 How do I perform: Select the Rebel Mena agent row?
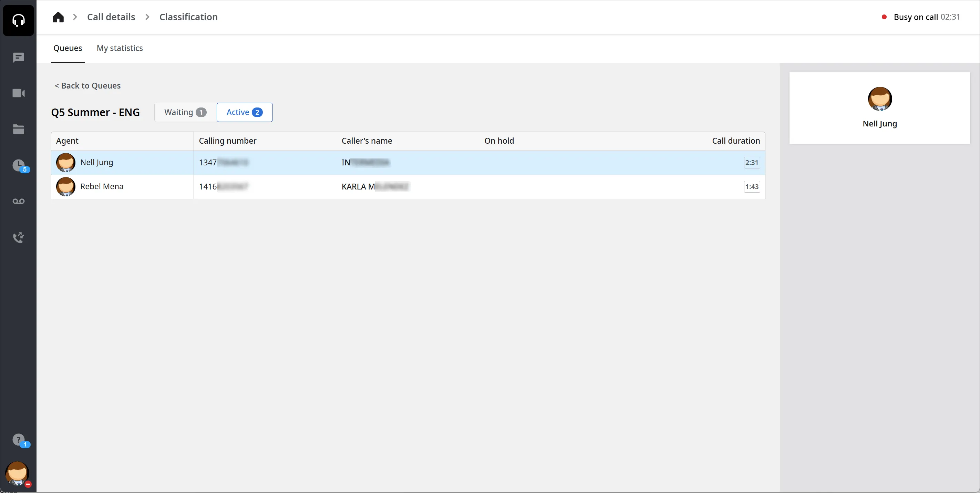(408, 187)
